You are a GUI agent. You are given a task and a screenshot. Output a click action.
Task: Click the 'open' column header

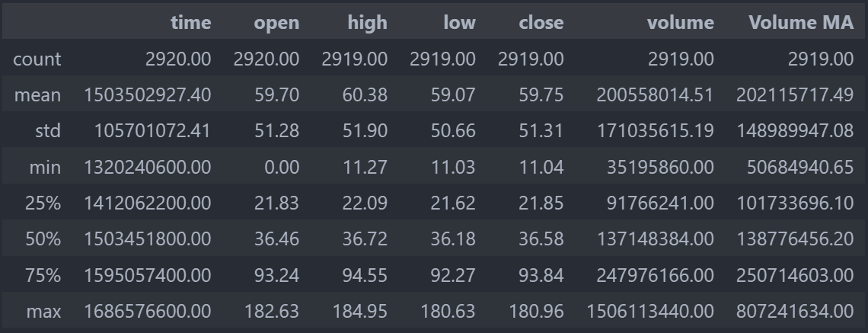(276, 22)
